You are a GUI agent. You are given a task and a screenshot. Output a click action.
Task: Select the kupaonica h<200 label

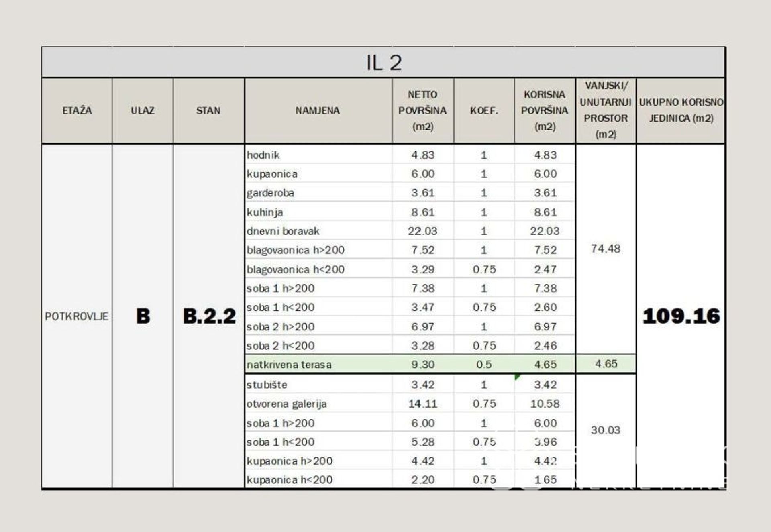[x=290, y=480]
